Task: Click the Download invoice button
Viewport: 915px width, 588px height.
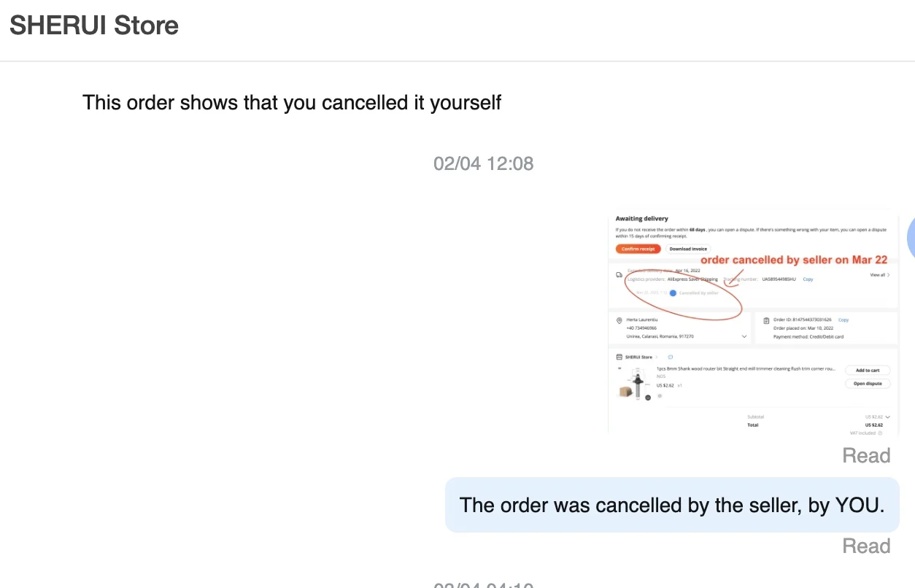Action: pos(688,249)
